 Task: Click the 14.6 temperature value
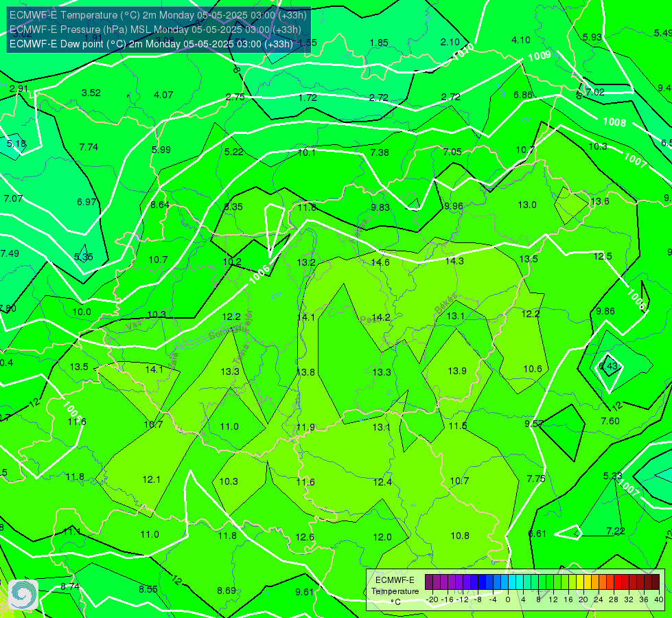click(x=380, y=262)
